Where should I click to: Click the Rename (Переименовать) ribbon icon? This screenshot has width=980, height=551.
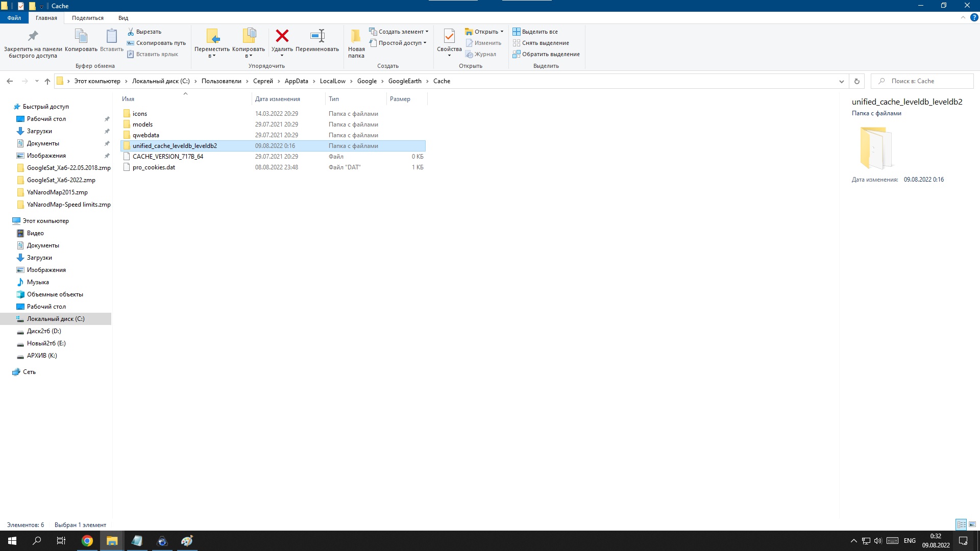tap(317, 36)
